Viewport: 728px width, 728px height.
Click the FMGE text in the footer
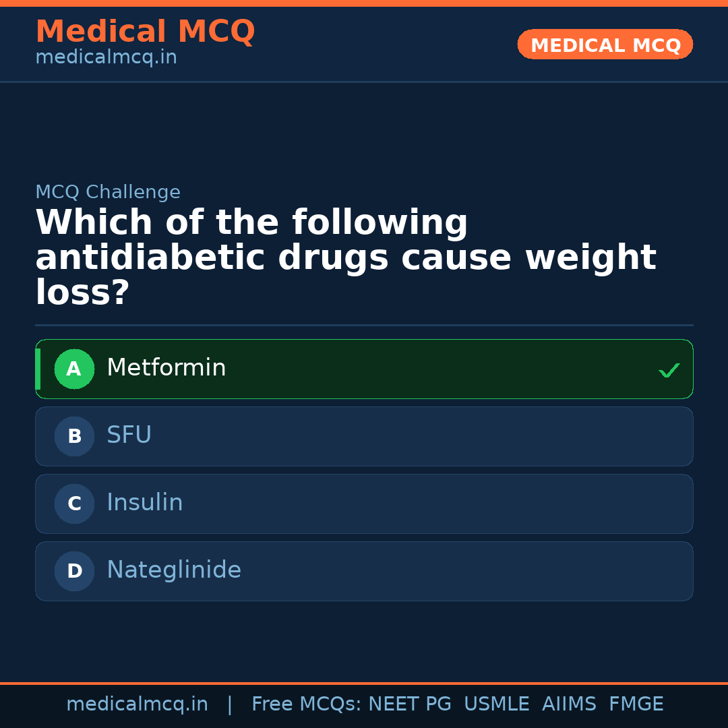(636, 704)
